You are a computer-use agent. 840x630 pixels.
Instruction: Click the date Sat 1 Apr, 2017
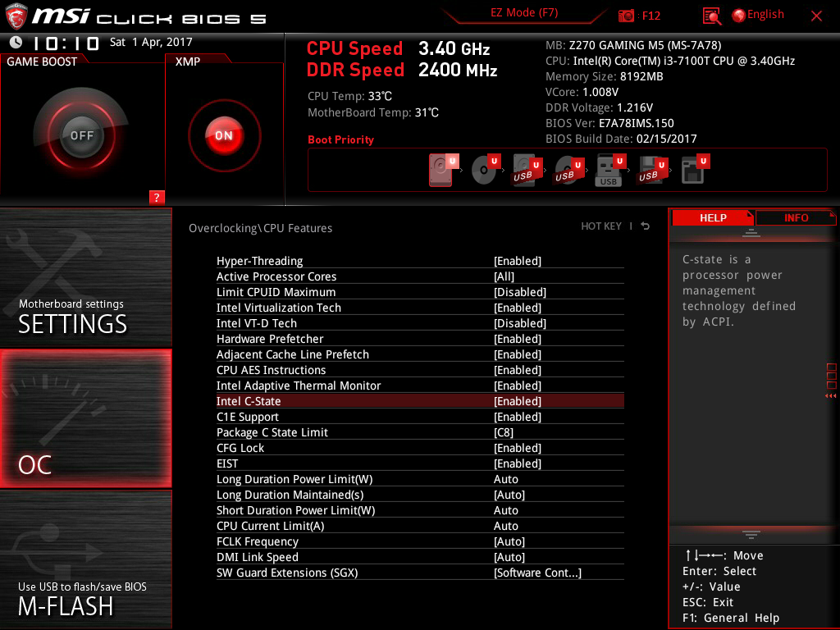(x=151, y=42)
